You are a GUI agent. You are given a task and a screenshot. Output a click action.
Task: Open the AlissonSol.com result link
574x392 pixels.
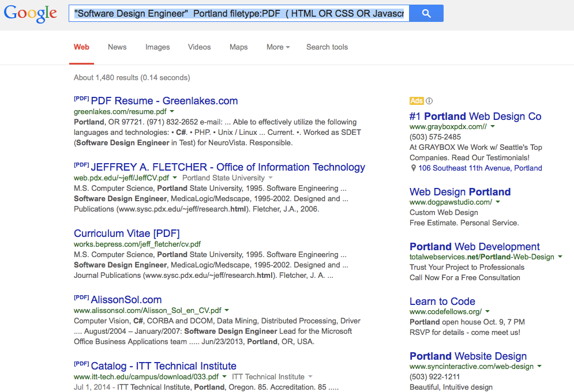coord(126,300)
